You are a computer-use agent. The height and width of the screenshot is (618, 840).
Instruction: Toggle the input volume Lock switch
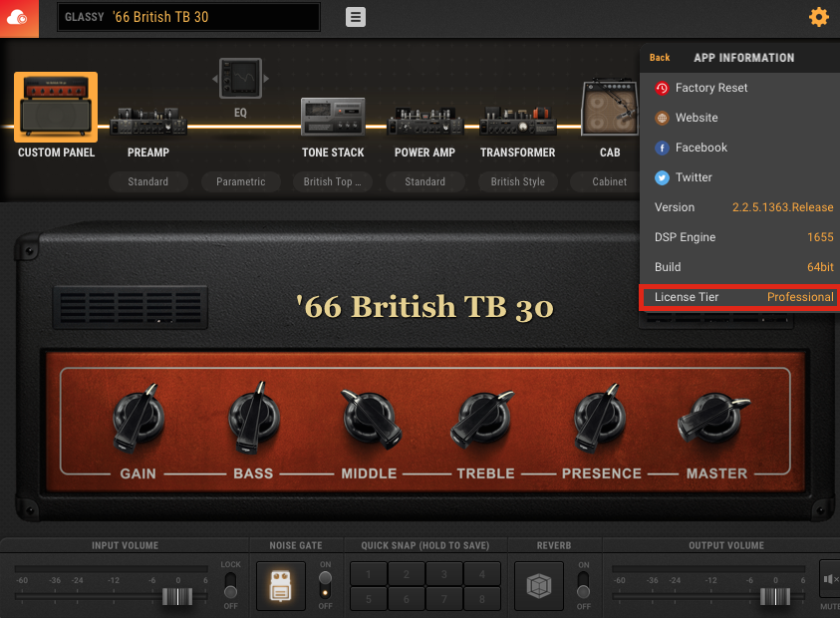tap(230, 585)
